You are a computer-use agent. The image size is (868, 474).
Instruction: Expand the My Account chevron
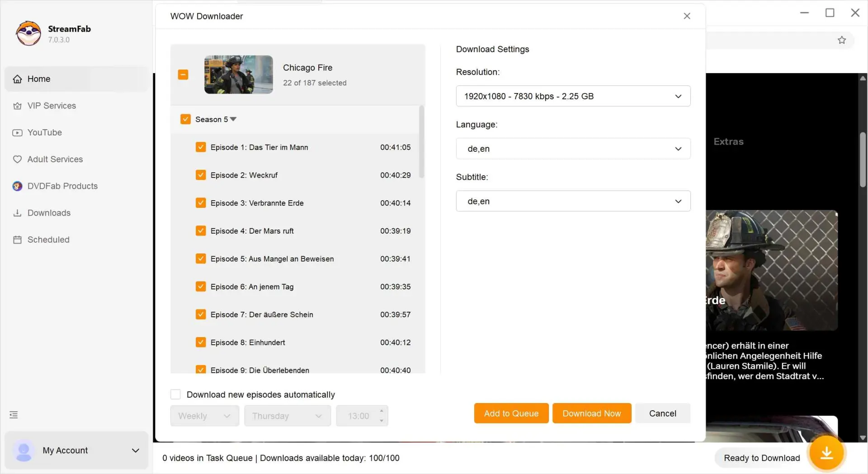click(135, 451)
